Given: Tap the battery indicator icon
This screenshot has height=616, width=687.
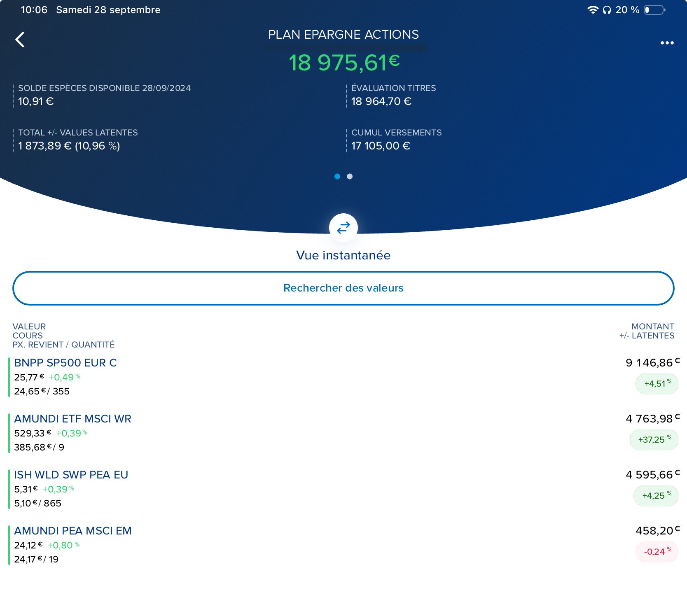Looking at the screenshot, I should [x=655, y=10].
